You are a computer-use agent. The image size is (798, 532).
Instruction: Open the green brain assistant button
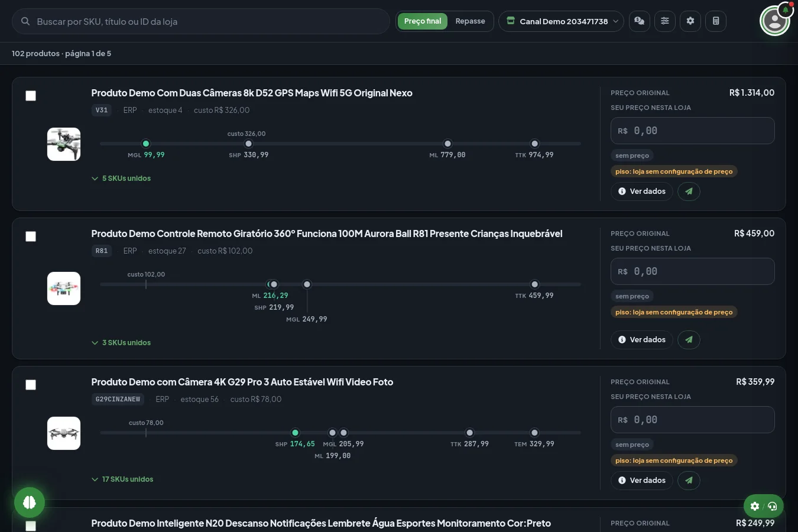pyautogui.click(x=30, y=502)
